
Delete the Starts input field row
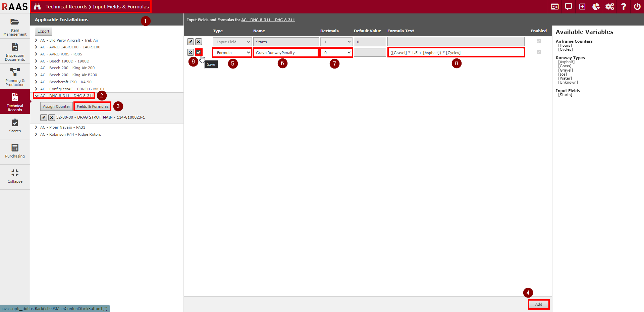199,42
